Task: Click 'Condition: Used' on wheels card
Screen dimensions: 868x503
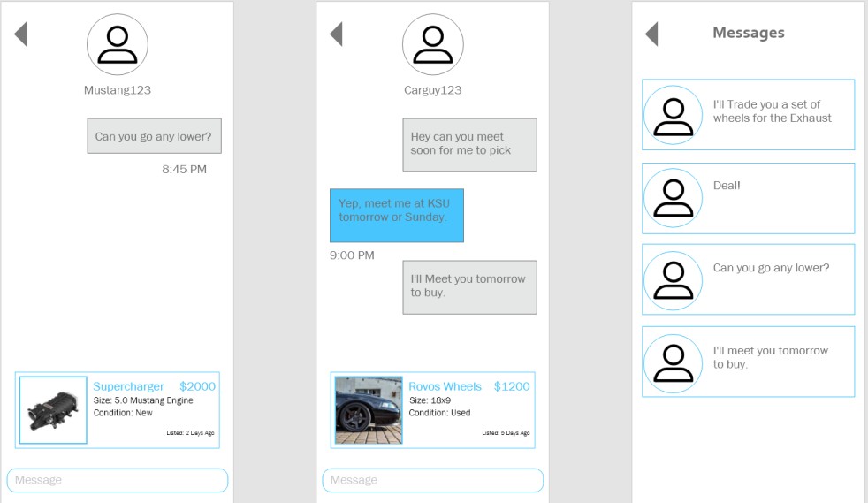Action: pyautogui.click(x=440, y=413)
